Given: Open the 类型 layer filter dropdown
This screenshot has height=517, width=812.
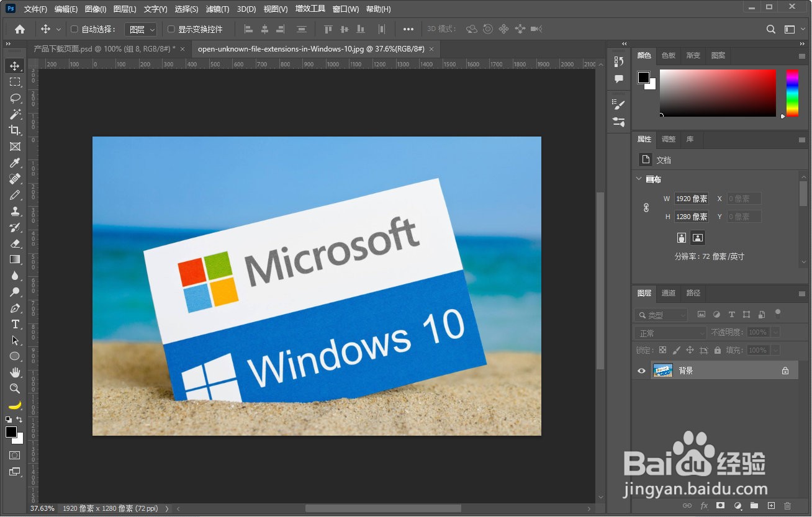Looking at the screenshot, I should pos(661,315).
